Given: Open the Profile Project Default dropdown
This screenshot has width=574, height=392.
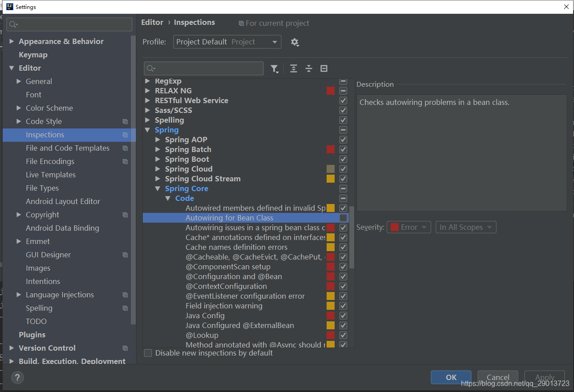Looking at the screenshot, I should (x=227, y=42).
